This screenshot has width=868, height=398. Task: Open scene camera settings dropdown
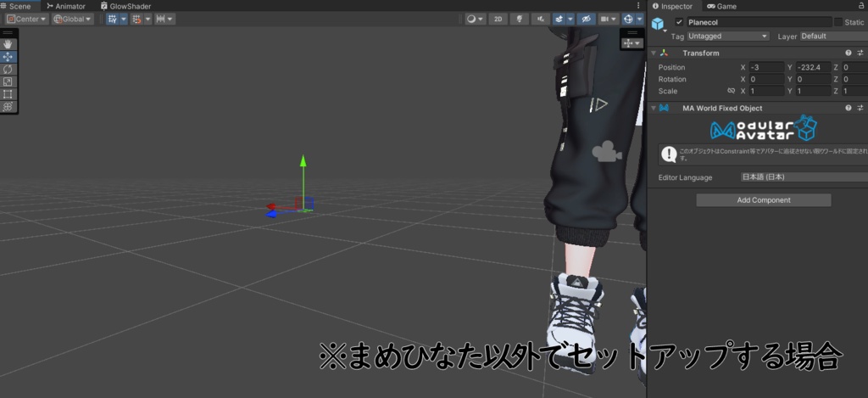(x=609, y=19)
